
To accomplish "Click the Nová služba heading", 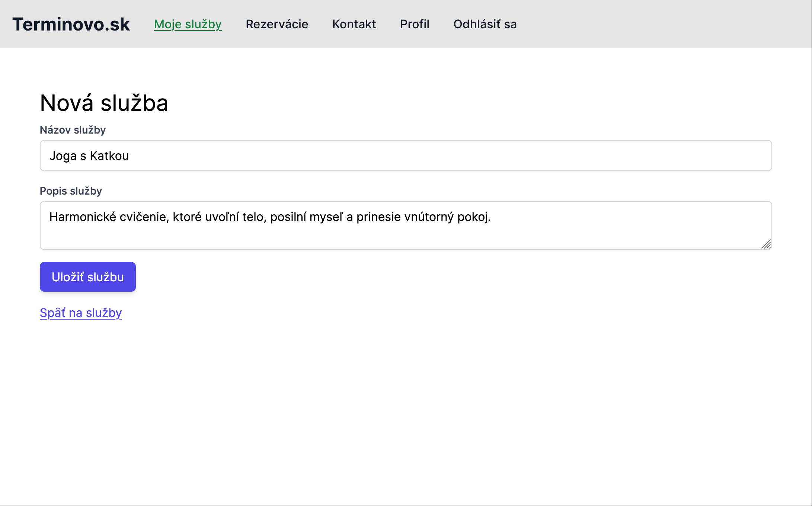I will point(104,103).
